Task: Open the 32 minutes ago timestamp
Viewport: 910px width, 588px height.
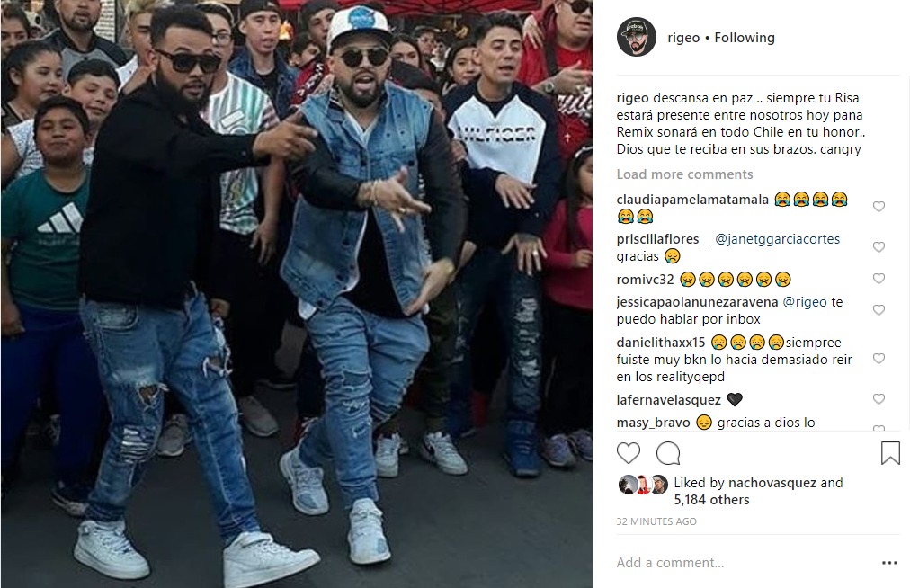Action: pyautogui.click(x=656, y=521)
